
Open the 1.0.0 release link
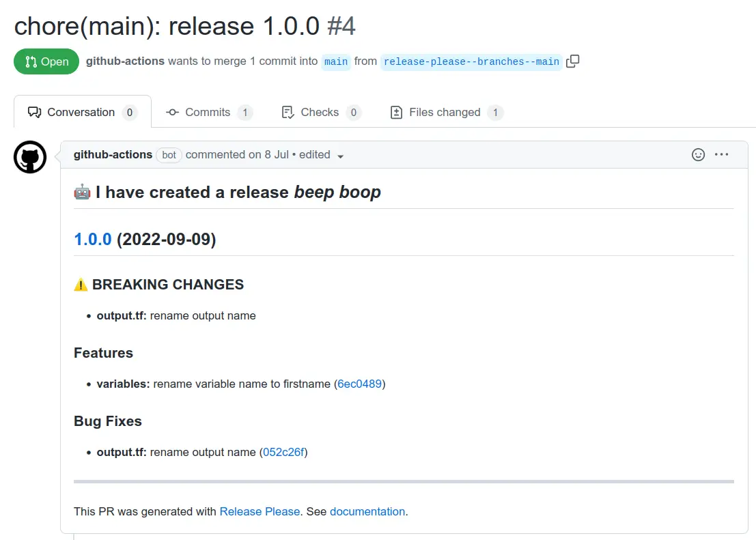(92, 239)
